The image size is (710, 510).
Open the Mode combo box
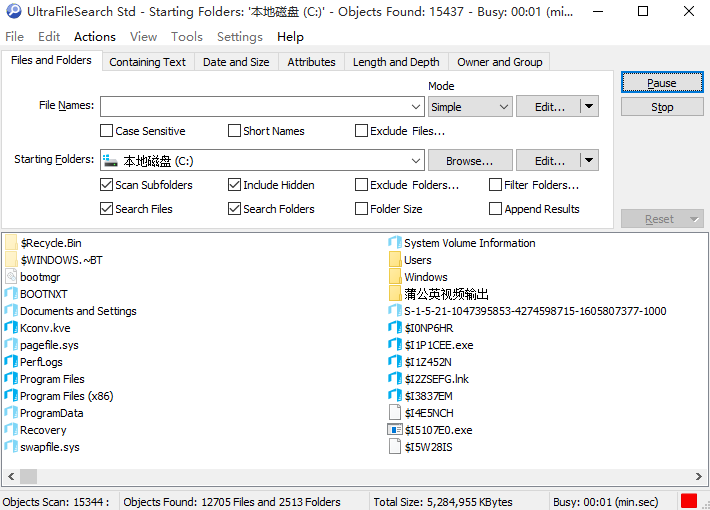point(470,107)
